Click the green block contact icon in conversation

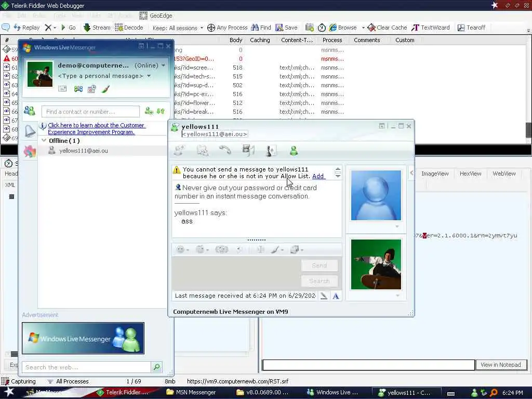294,150
